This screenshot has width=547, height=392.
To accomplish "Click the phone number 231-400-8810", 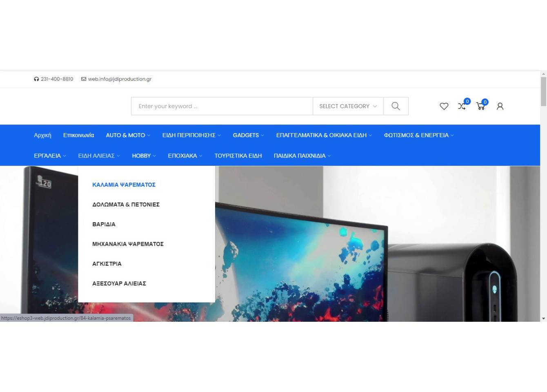I will click(57, 79).
